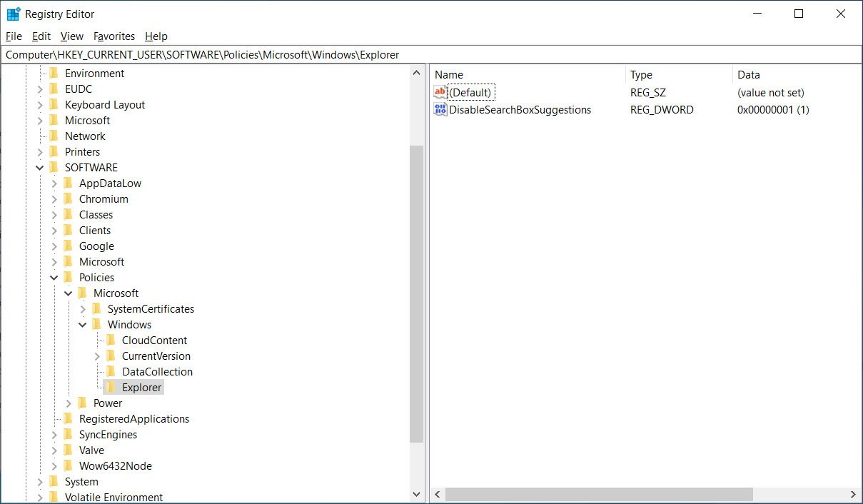The width and height of the screenshot is (863, 504).
Task: Expand the Power key
Action: (69, 403)
